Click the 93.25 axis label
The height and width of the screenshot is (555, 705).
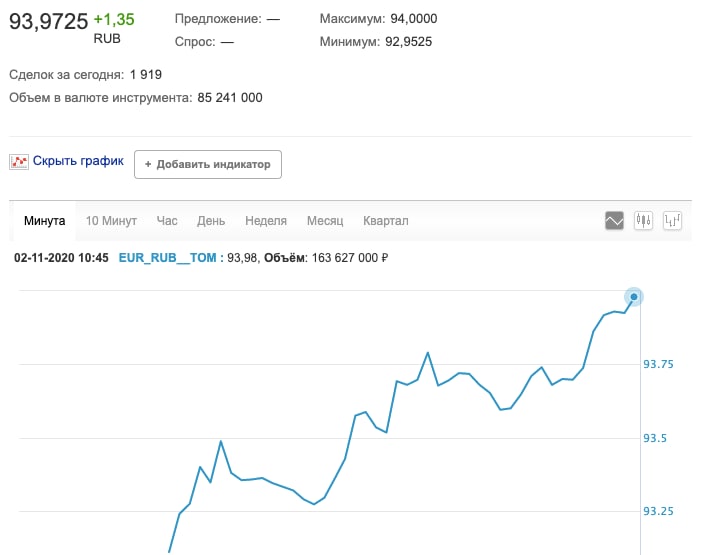[658, 511]
